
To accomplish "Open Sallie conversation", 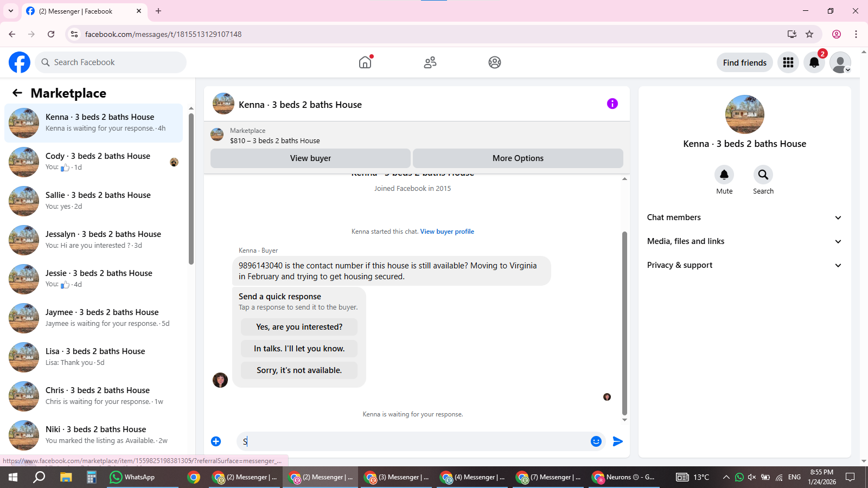I will tap(93, 201).
